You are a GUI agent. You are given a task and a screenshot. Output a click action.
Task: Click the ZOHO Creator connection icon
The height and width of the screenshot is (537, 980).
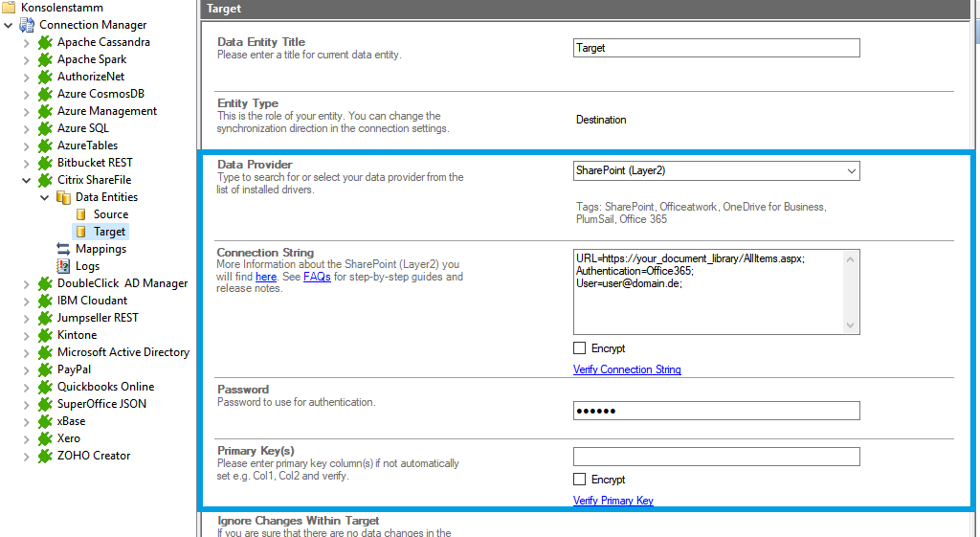[x=45, y=456]
